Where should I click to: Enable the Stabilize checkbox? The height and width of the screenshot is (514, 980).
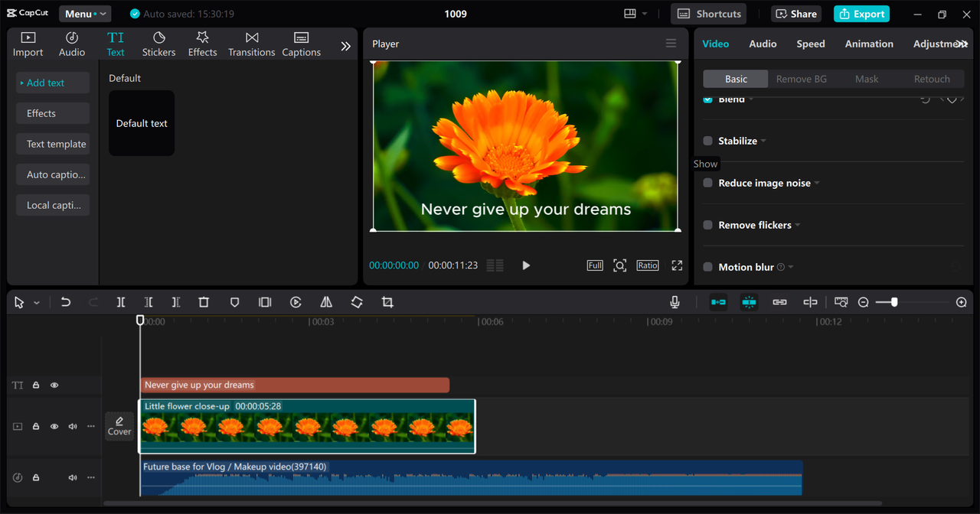(x=707, y=141)
